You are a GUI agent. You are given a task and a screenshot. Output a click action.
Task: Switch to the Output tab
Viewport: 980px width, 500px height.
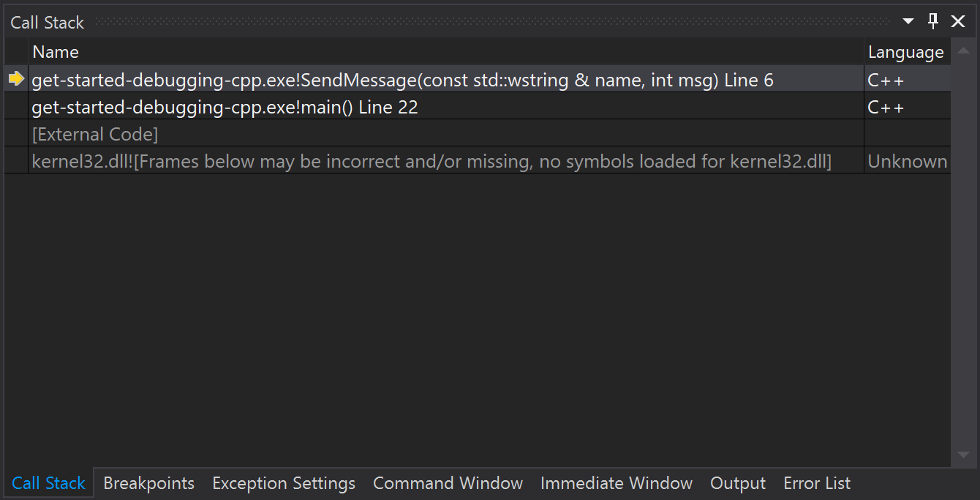click(737, 483)
